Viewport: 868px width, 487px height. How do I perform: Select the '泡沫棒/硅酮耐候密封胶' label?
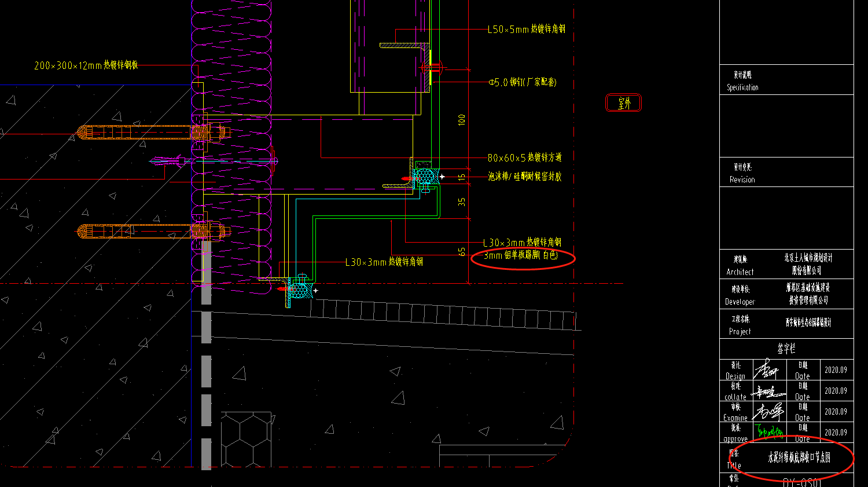(x=525, y=176)
